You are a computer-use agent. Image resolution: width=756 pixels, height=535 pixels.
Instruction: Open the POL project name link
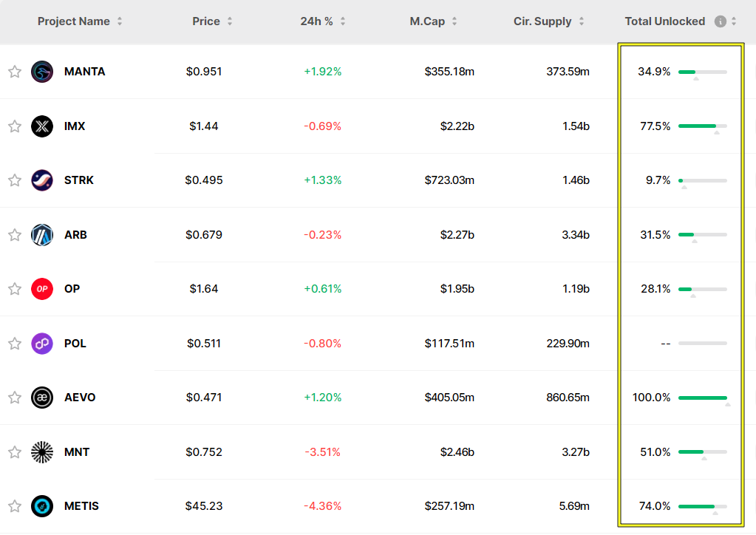coord(75,344)
